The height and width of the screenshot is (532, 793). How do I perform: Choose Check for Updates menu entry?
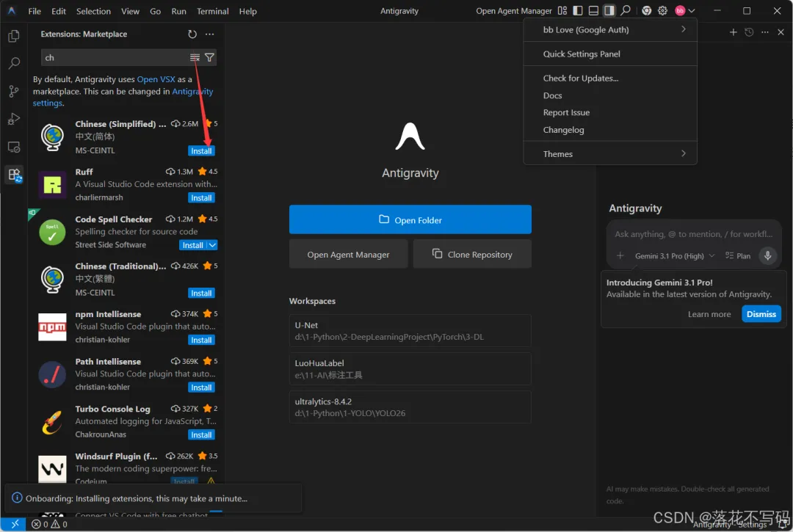pos(610,78)
